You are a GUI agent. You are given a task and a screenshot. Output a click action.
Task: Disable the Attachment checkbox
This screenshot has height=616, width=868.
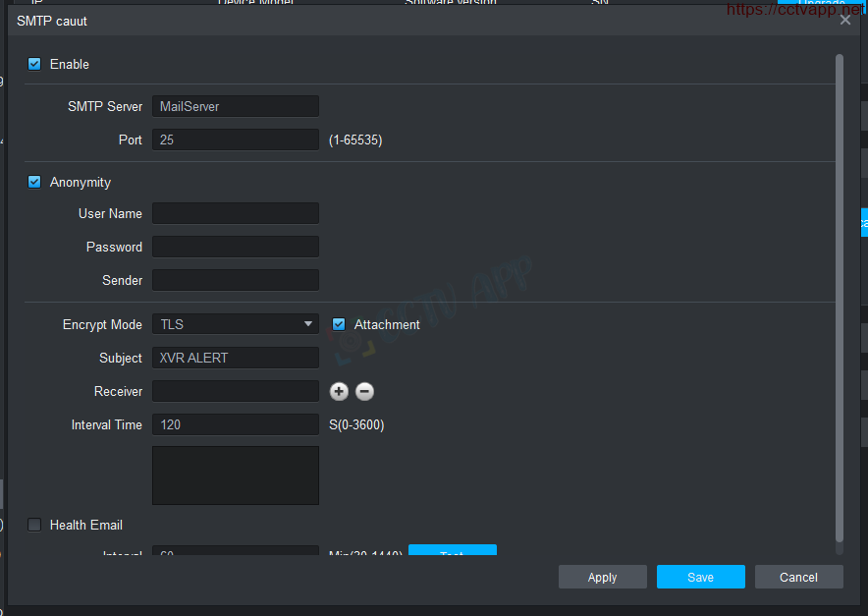click(x=339, y=325)
